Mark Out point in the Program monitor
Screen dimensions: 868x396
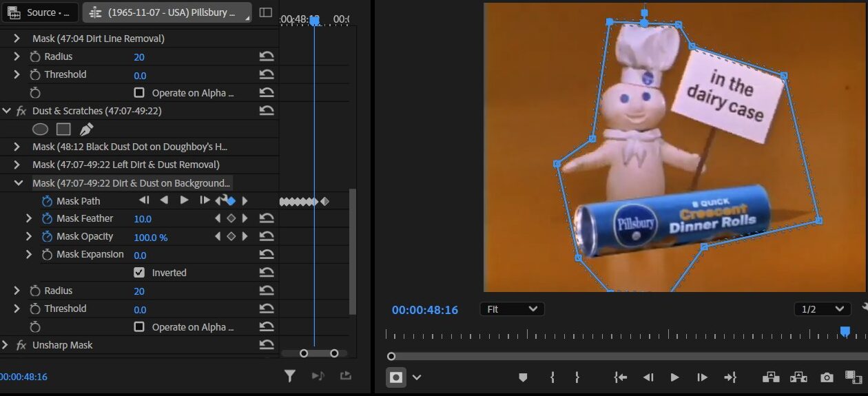[577, 377]
